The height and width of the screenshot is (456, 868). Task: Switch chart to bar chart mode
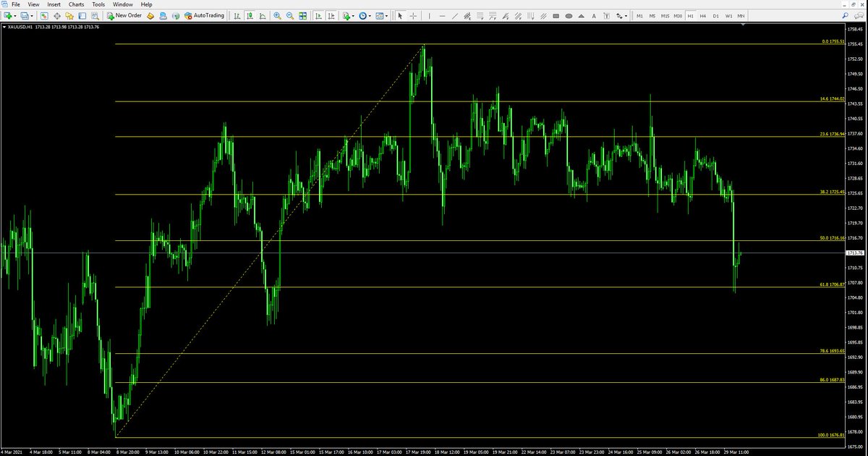(237, 15)
